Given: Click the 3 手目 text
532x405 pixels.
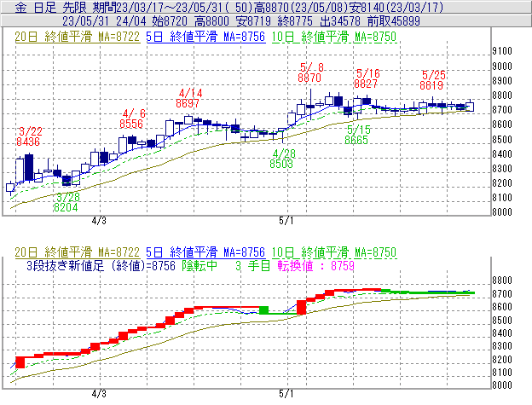Looking at the screenshot, I should coord(252,265).
